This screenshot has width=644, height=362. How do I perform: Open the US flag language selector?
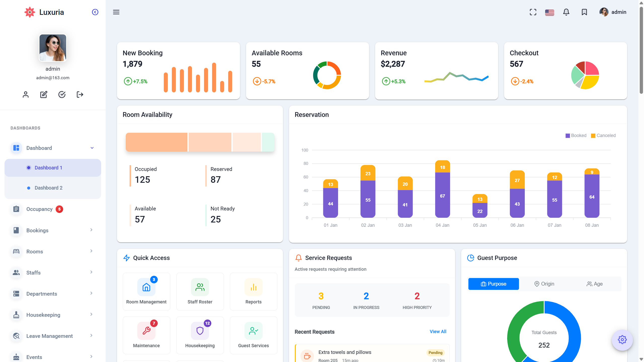coord(550,12)
